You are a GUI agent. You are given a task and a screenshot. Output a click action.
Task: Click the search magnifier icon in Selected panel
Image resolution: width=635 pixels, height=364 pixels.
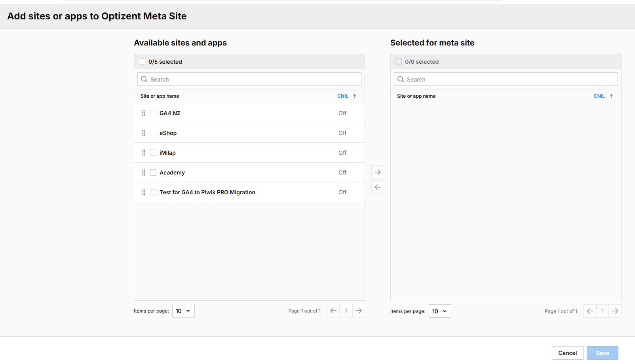coord(400,79)
